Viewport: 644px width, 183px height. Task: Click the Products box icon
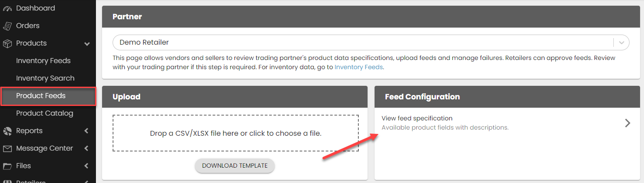click(7, 43)
